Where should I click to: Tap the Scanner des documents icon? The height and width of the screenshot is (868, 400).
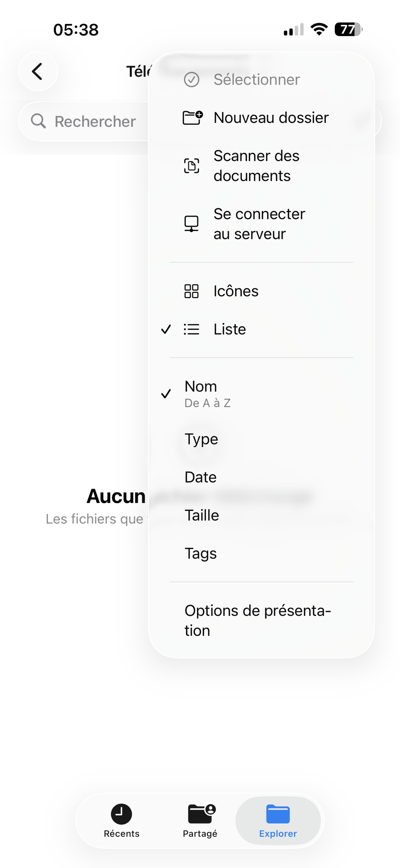192,165
